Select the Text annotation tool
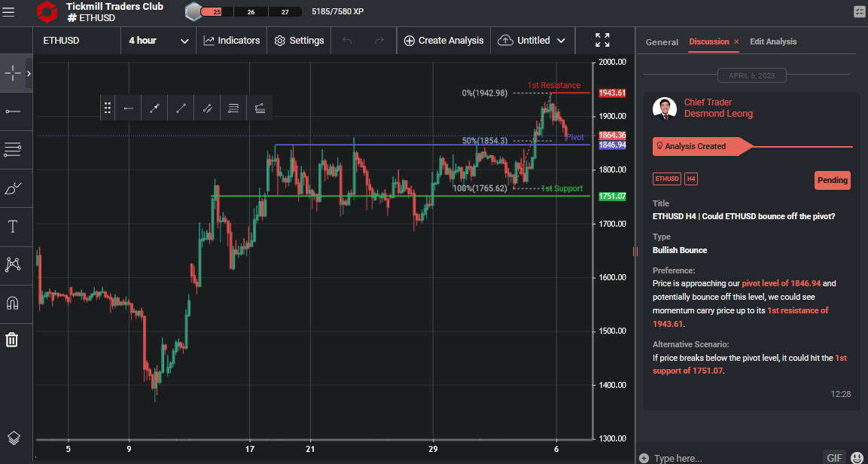The image size is (868, 464). click(12, 226)
